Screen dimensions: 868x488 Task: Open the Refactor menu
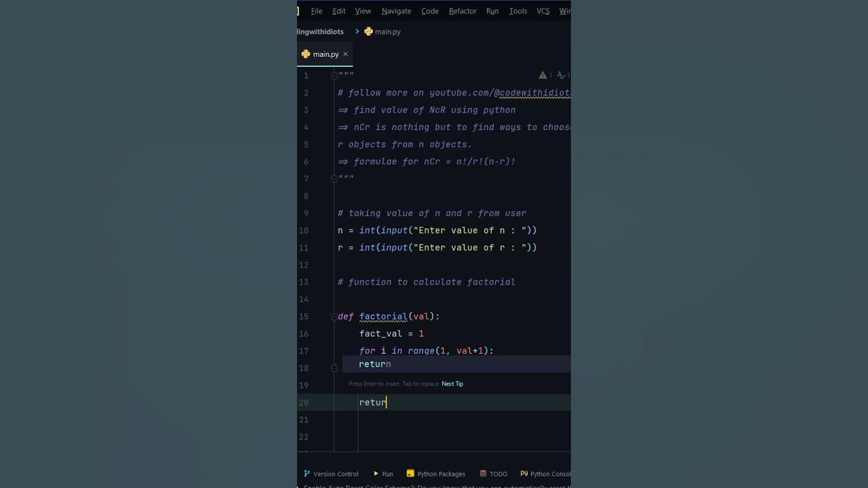pos(462,11)
